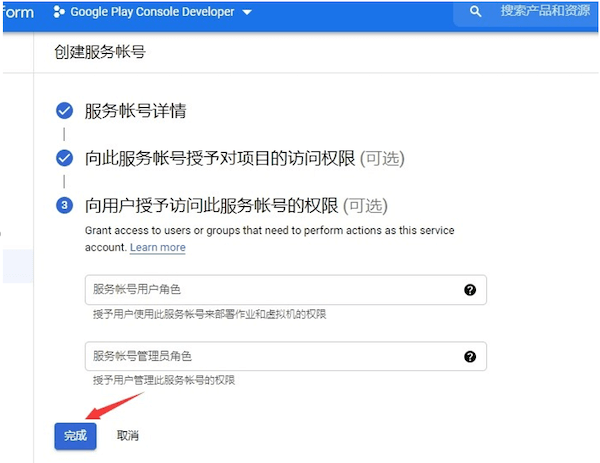Click the Cloud Platform logo text
The height and width of the screenshot is (463, 600).
click(17, 12)
